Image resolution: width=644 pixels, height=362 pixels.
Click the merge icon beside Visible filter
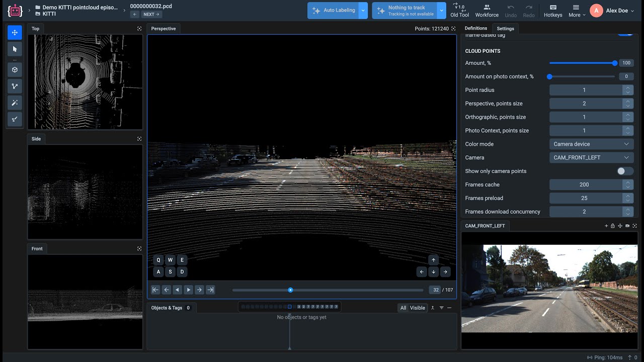pyautogui.click(x=433, y=308)
